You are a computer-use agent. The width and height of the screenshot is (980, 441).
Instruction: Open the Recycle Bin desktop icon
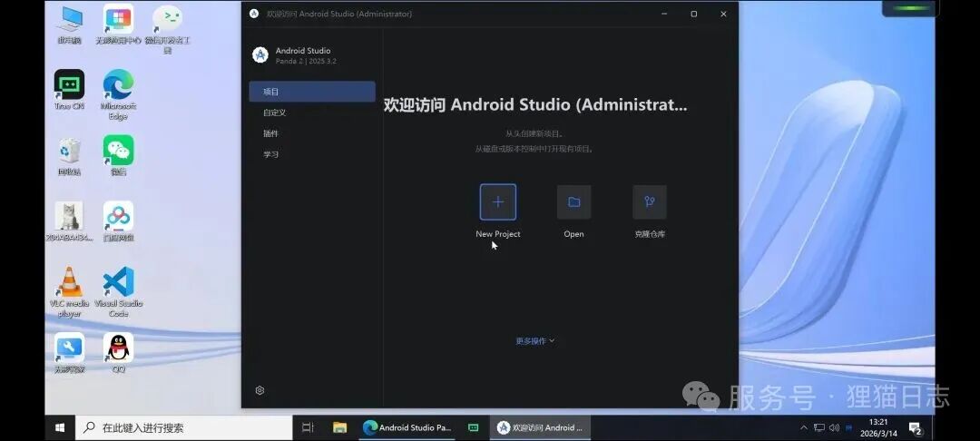(x=69, y=157)
